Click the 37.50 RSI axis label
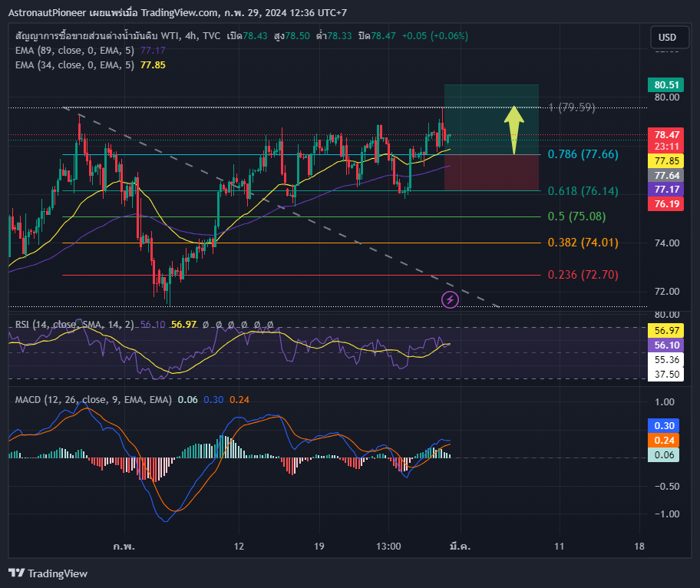Image resolution: width=700 pixels, height=588 pixels. click(x=666, y=375)
